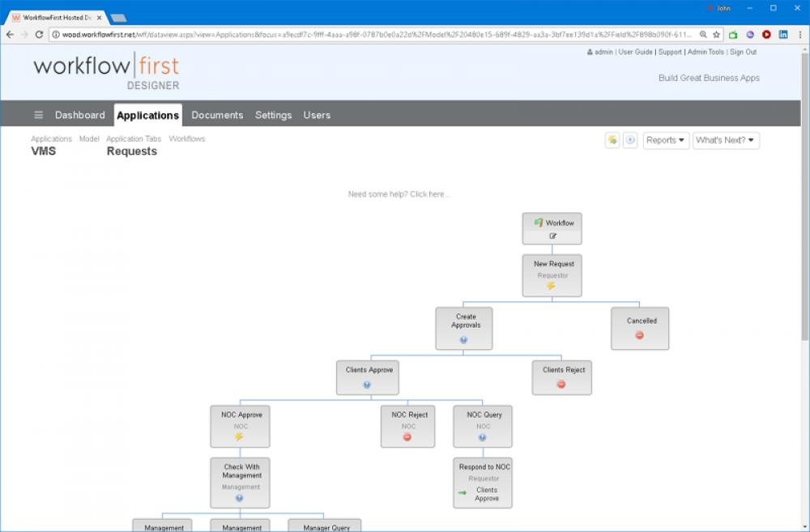This screenshot has height=532, width=810.
Task: Click the edit icon in the Workflow node
Action: pos(552,236)
